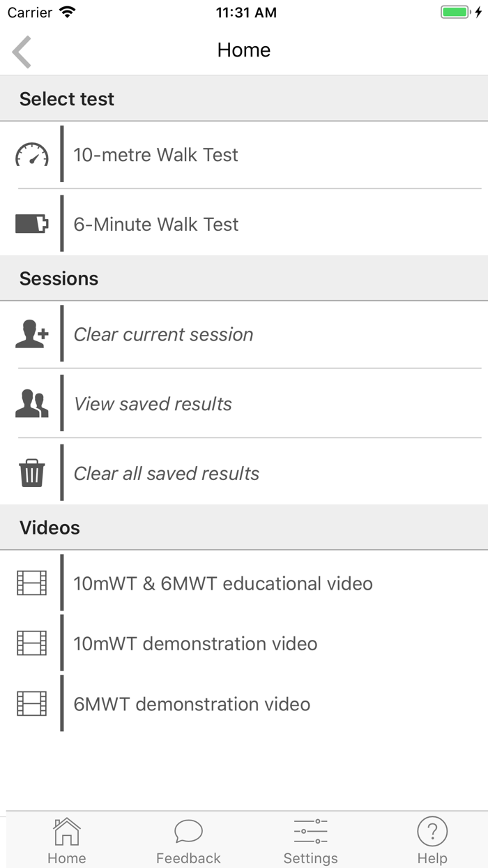Click the battery icon beside 6-Minute Walk Test
This screenshot has height=868, width=488.
31,223
